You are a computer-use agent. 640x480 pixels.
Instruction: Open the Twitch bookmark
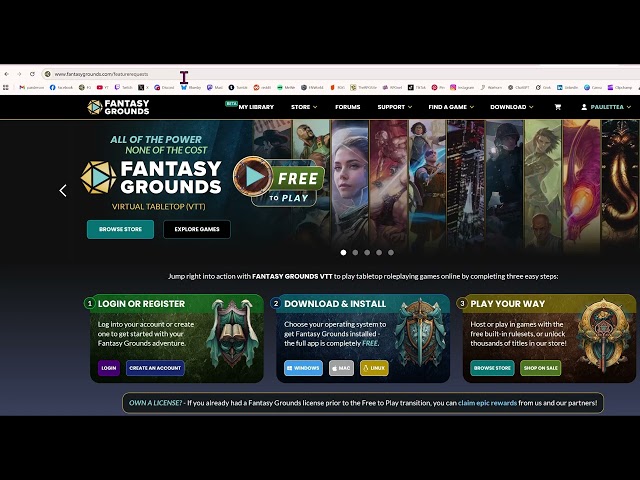coord(123,87)
